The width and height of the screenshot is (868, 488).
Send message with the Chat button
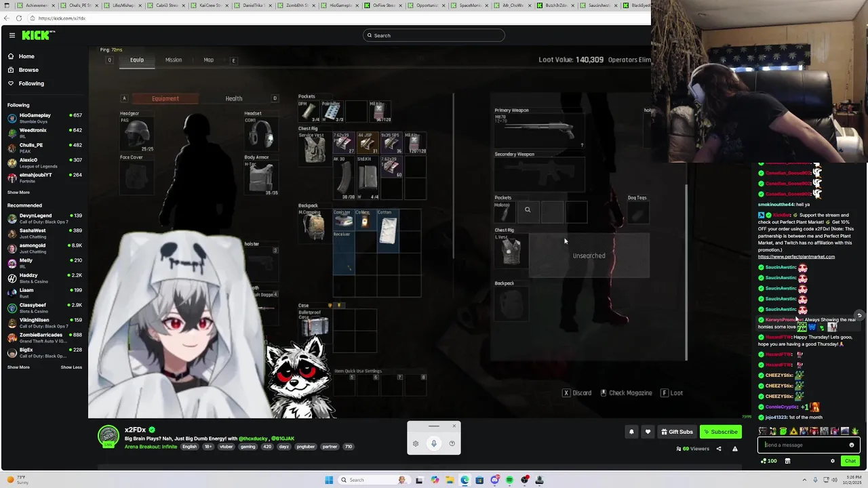click(850, 461)
